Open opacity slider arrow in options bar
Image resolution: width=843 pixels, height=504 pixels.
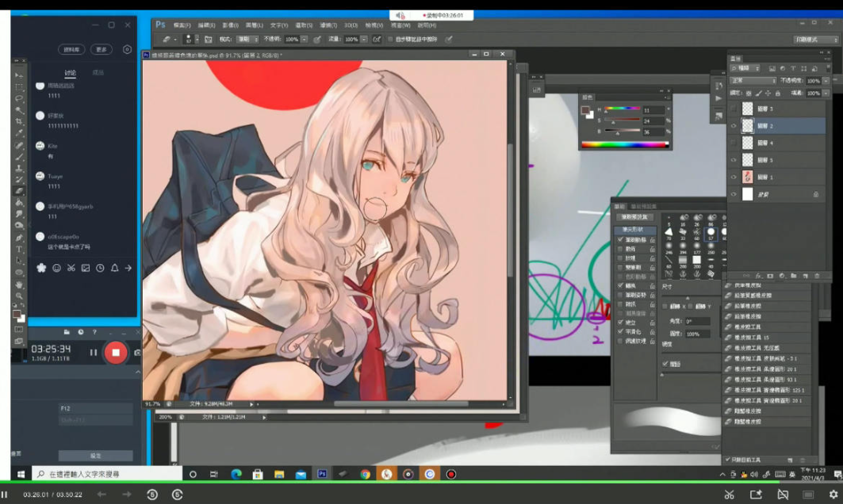coord(305,39)
